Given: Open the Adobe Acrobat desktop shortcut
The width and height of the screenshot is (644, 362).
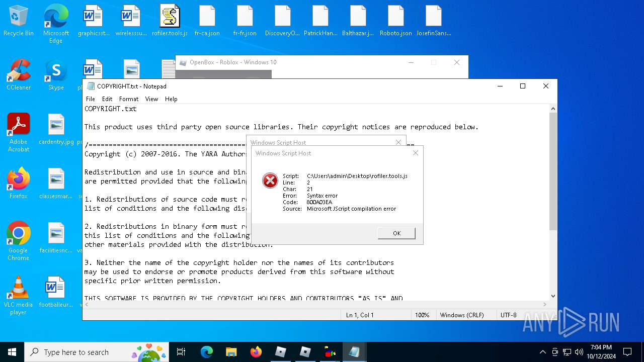Looking at the screenshot, I should (x=19, y=133).
